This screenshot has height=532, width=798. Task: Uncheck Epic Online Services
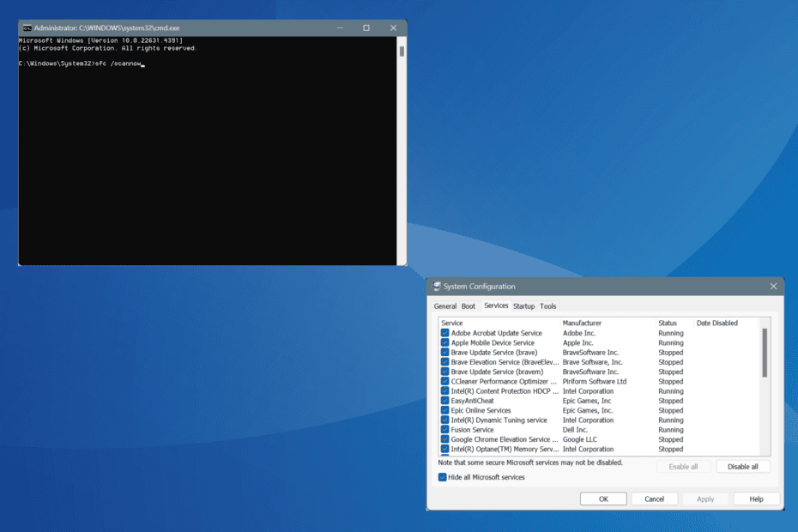pyautogui.click(x=444, y=410)
